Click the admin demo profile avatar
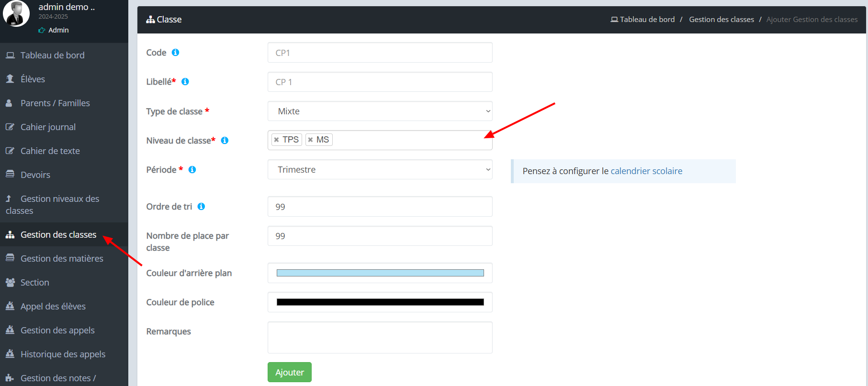Viewport: 868px width, 386px height. (16, 13)
